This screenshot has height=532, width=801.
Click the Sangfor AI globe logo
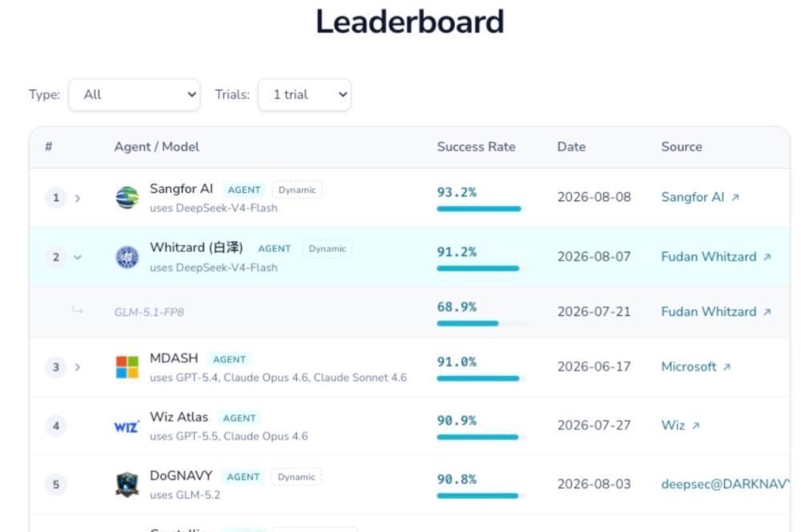(127, 198)
